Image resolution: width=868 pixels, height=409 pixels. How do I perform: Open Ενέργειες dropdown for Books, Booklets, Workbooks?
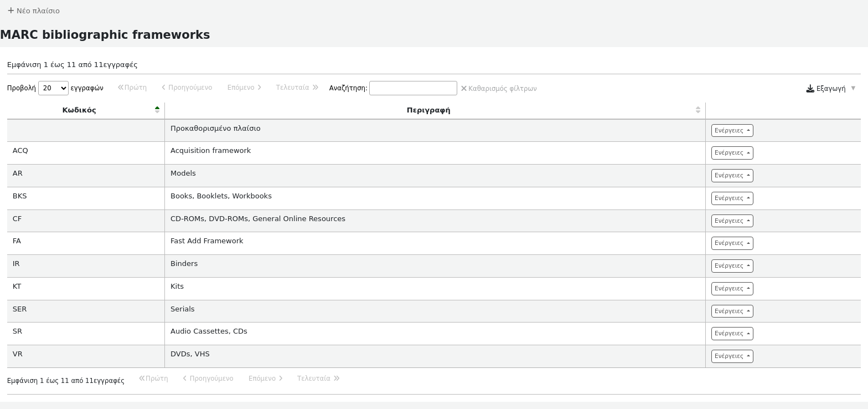click(x=732, y=198)
